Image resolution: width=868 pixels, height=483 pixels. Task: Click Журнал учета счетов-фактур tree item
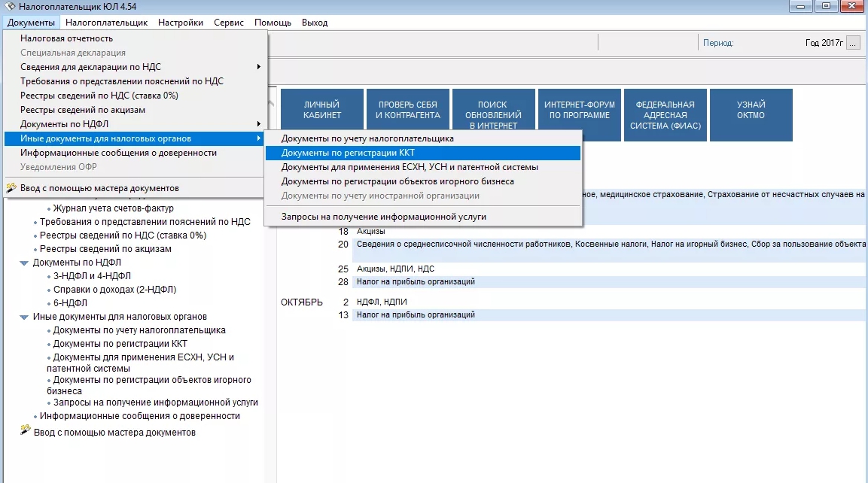tap(113, 208)
